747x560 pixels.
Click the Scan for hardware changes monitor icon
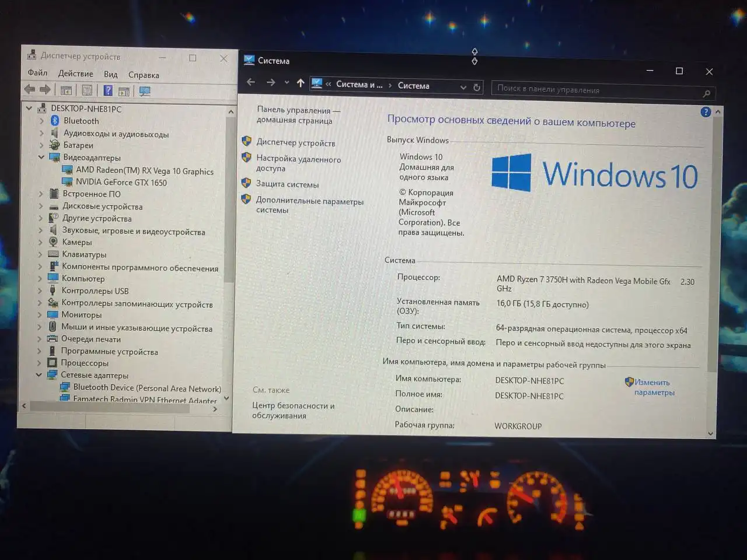[145, 91]
